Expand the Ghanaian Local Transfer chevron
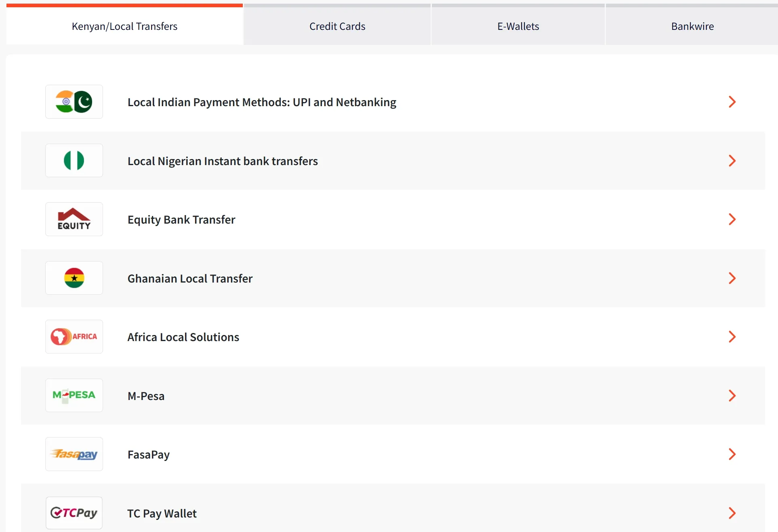The width and height of the screenshot is (778, 532). pyautogui.click(x=732, y=278)
